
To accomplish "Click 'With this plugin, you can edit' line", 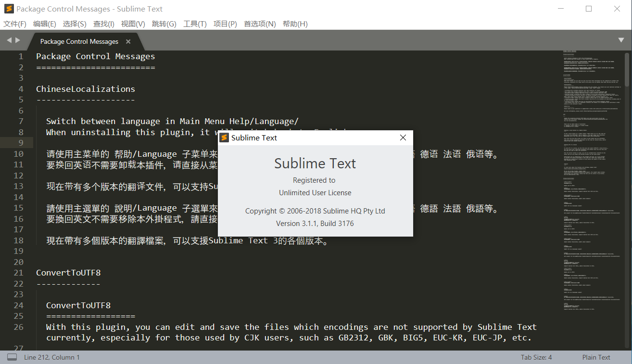I will [291, 327].
